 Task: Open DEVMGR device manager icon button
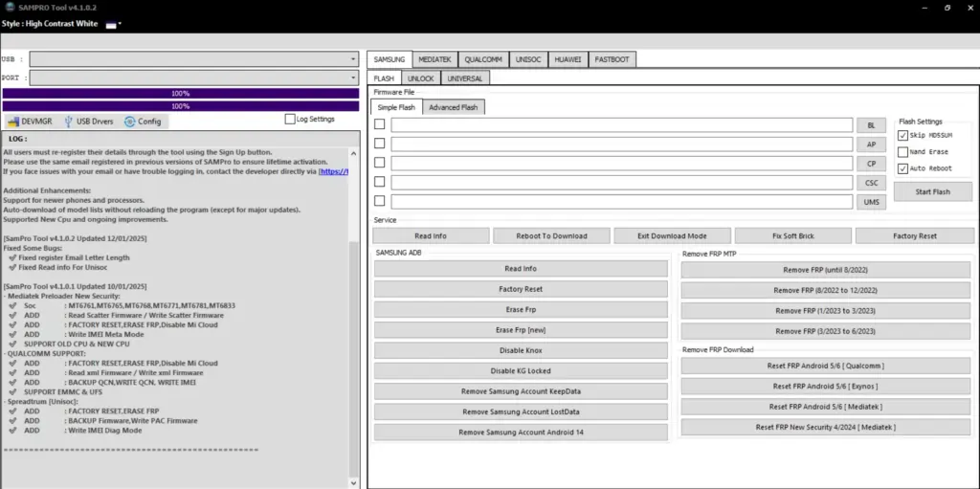pyautogui.click(x=30, y=122)
